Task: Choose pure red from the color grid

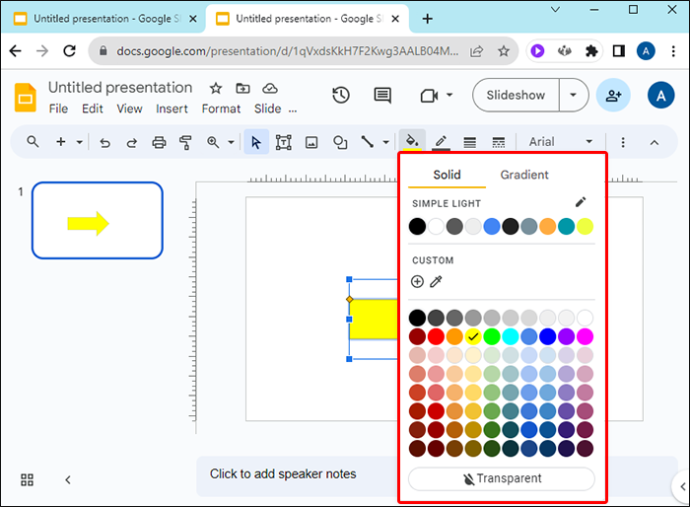Action: click(436, 337)
